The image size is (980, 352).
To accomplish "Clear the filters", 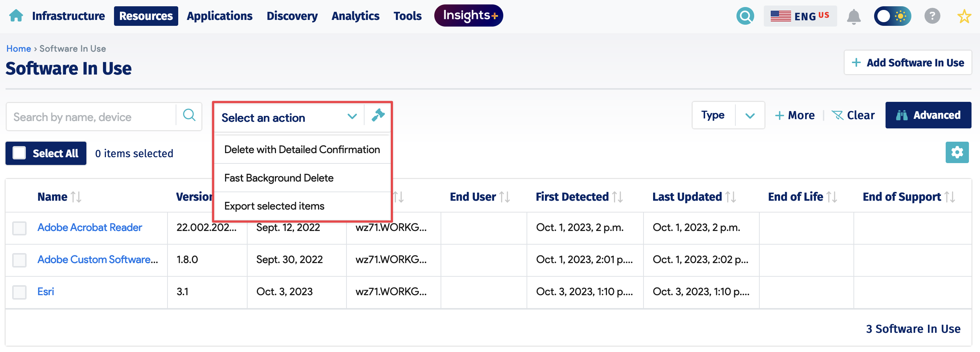I will [x=853, y=115].
